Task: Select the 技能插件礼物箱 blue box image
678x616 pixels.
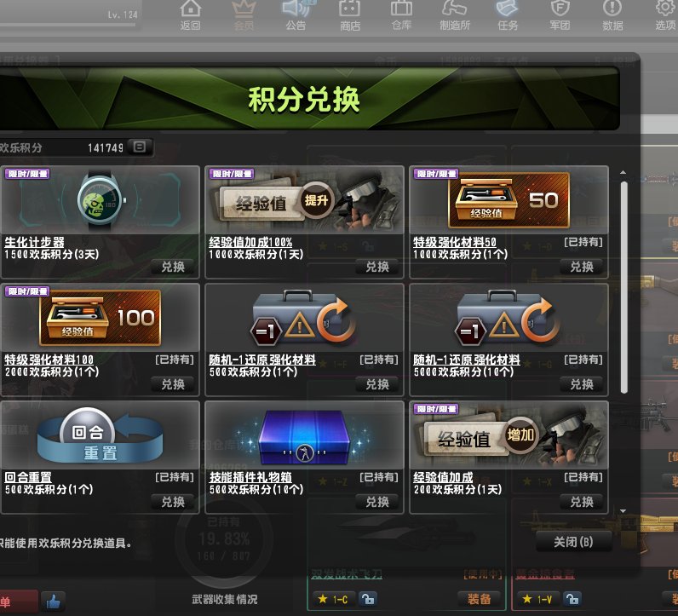Action: (304, 435)
